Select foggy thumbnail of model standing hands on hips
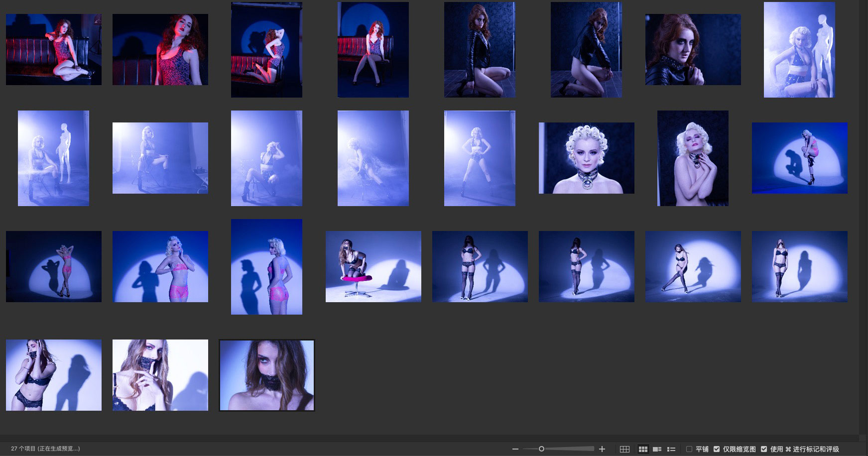Image resolution: width=868 pixels, height=456 pixels. tap(480, 158)
